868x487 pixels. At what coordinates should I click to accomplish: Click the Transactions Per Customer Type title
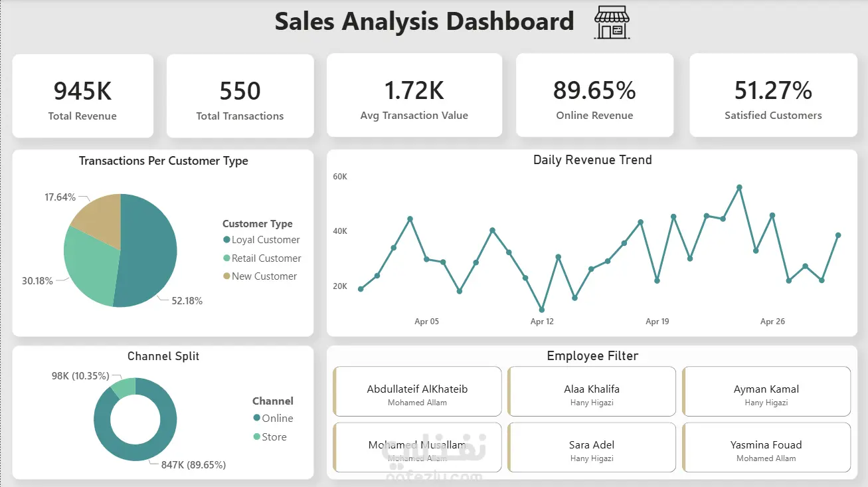pyautogui.click(x=163, y=161)
